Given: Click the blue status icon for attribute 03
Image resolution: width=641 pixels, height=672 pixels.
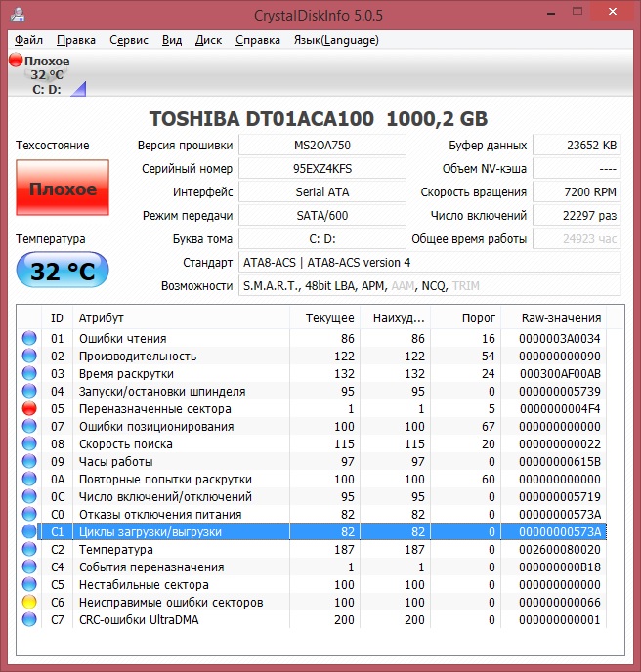Looking at the screenshot, I should click(29, 373).
